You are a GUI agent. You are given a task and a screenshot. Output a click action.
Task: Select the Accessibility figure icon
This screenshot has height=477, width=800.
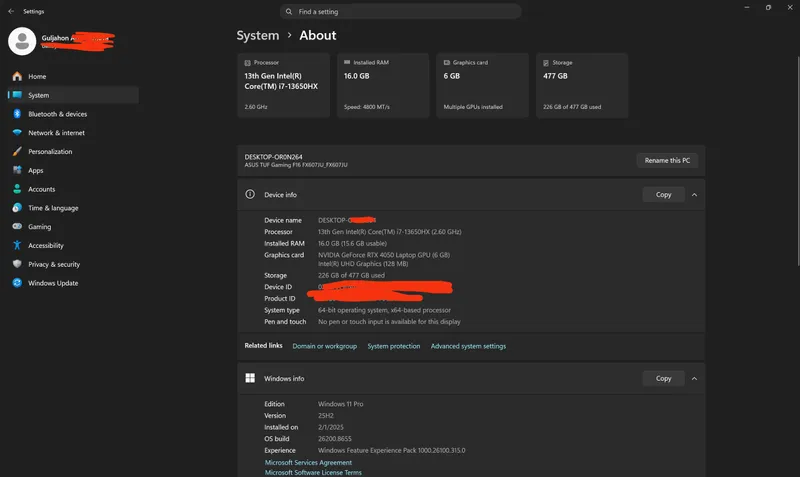click(x=17, y=245)
